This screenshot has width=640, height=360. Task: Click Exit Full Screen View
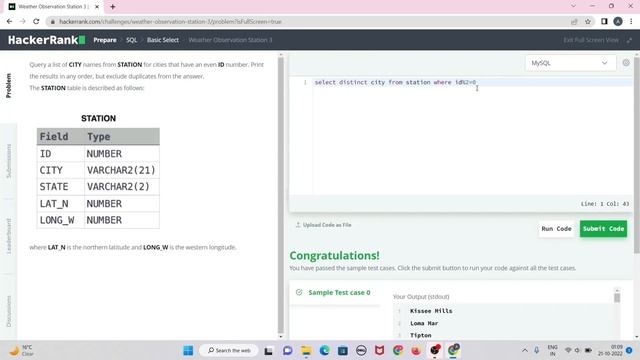point(591,40)
